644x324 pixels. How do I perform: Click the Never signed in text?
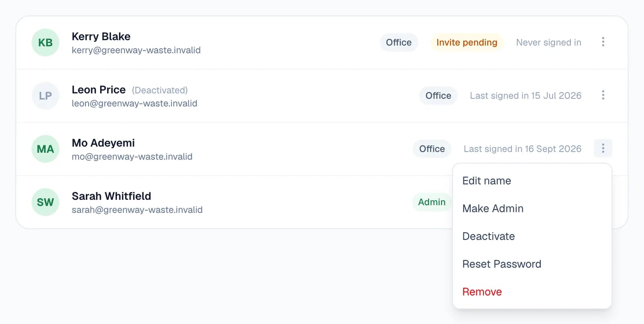(x=549, y=42)
